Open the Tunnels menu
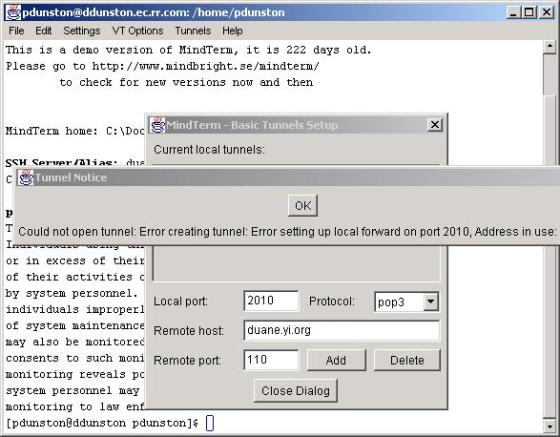The width and height of the screenshot is (560, 437). (193, 31)
